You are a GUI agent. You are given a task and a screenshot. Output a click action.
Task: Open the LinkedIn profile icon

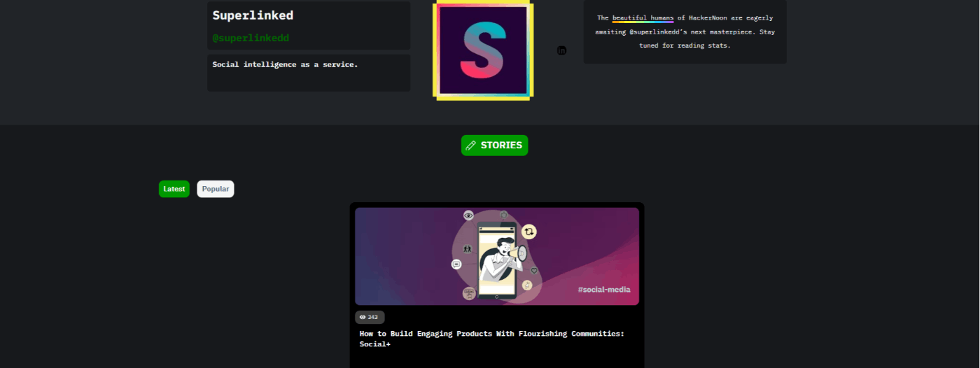coord(561,50)
